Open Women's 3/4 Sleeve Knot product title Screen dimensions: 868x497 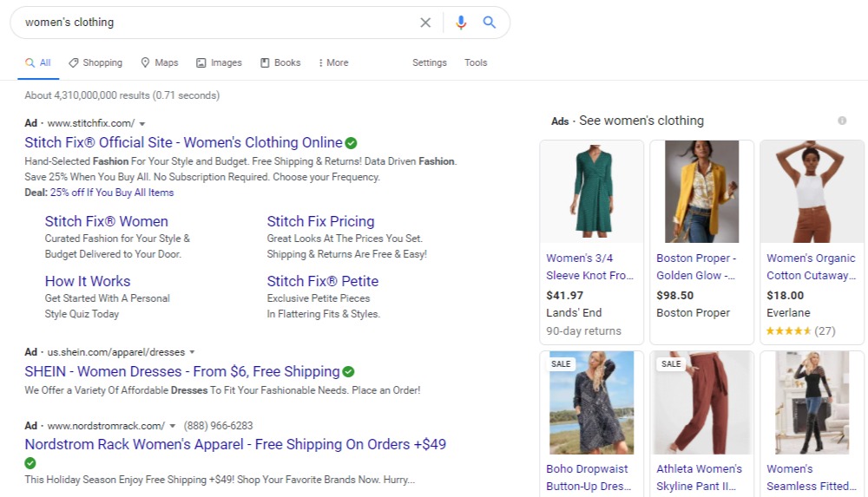(x=589, y=267)
